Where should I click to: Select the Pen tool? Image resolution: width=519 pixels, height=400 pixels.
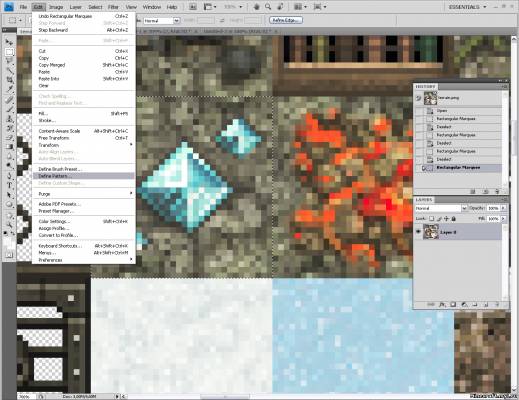click(x=9, y=176)
